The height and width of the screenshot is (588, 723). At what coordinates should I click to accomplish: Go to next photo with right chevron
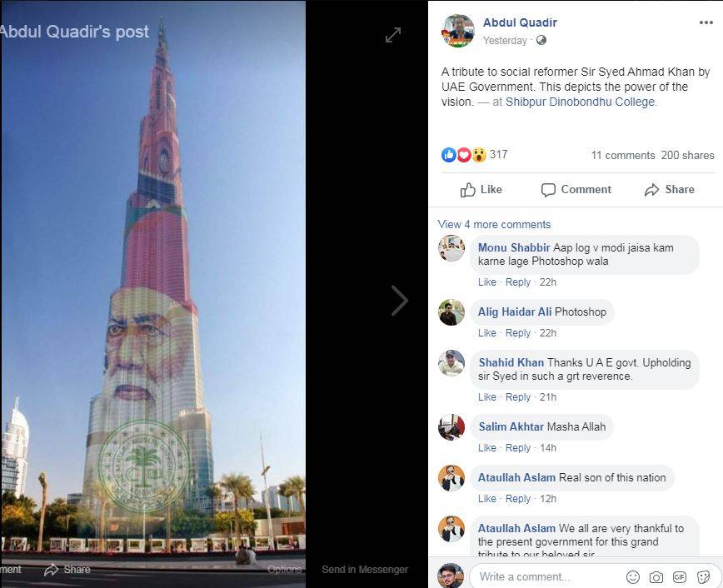tap(400, 301)
